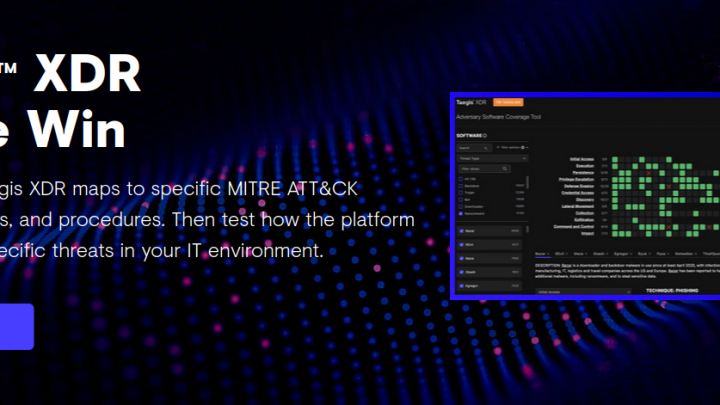Image resolution: width=720 pixels, height=405 pixels.
Task: Click the red X cell in Persistence row
Action: (648, 173)
